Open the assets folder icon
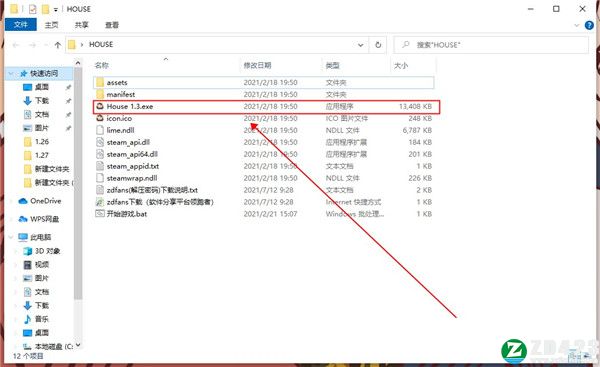600x367 pixels. click(x=100, y=82)
